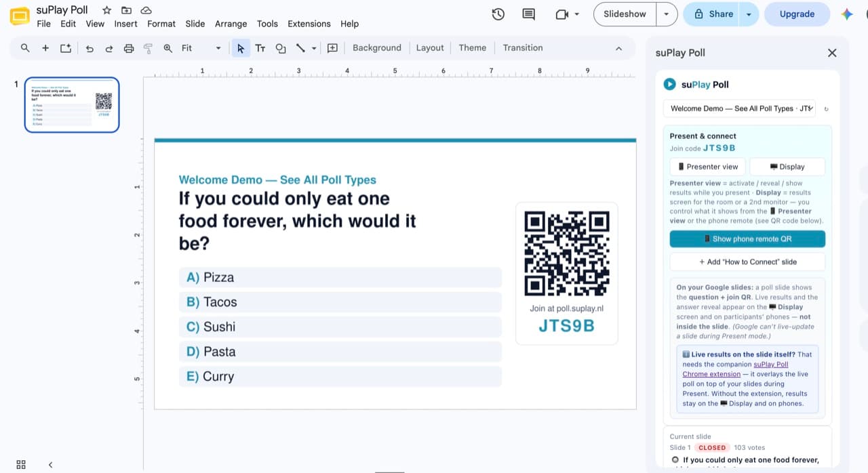Image resolution: width=868 pixels, height=473 pixels.
Task: Click the add comment toolbar icon
Action: [x=332, y=48]
